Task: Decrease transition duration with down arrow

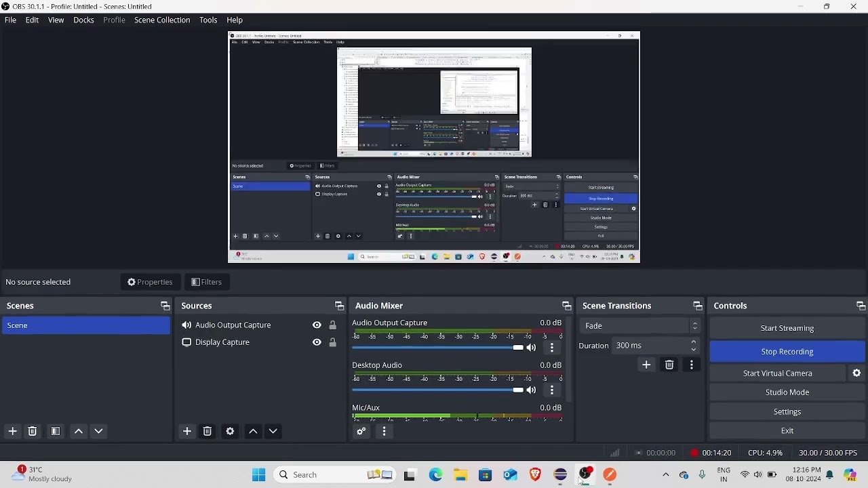Action: (x=693, y=350)
